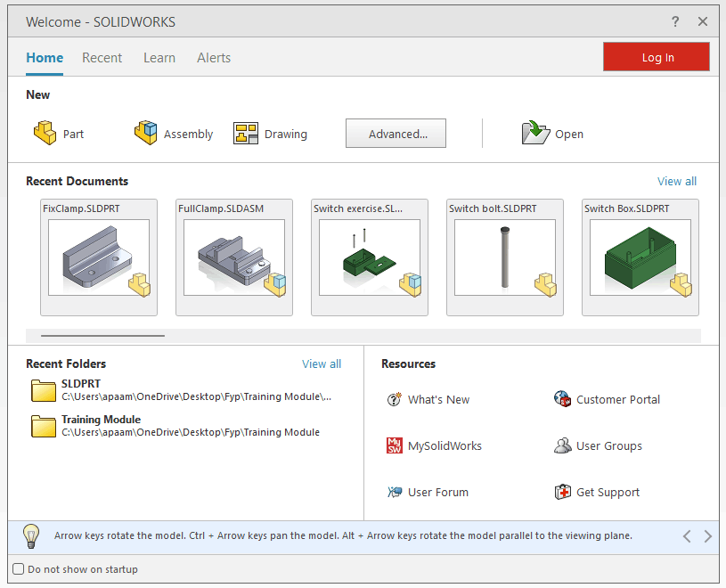Close the Welcome dialog
This screenshot has height=588, width=726.
[x=703, y=21]
